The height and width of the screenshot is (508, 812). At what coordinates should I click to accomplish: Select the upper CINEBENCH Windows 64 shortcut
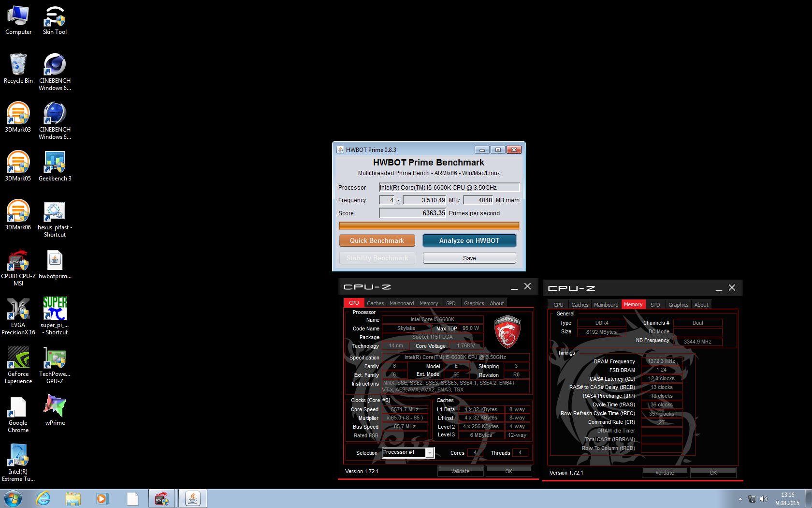(55, 72)
